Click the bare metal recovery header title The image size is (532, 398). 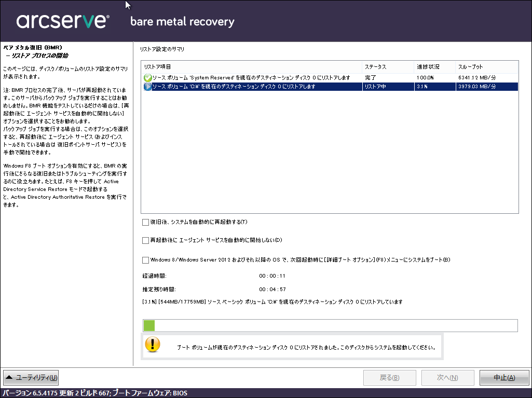182,22
